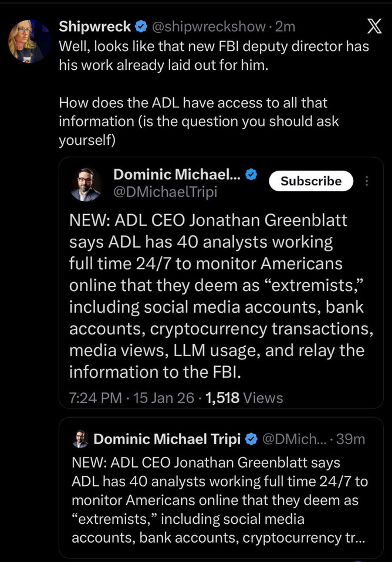The width and height of the screenshot is (392, 562).
Task: Open full Dominic Michael Tripi name in nested post
Action: [x=167, y=439]
